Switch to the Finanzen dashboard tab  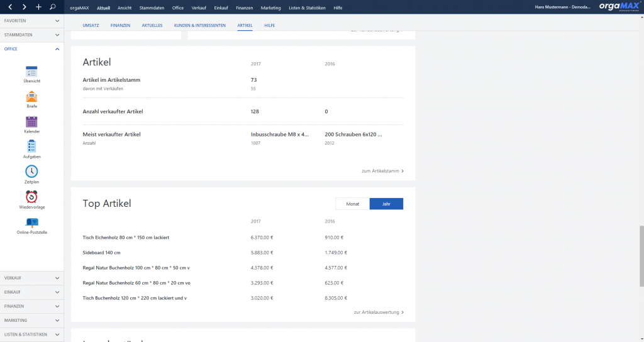click(120, 25)
